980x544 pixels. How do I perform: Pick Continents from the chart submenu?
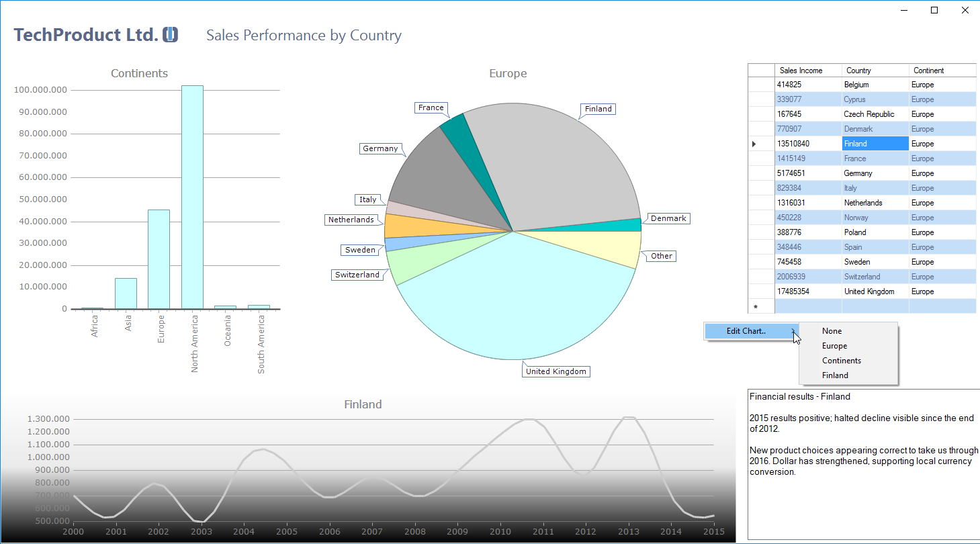tap(841, 361)
